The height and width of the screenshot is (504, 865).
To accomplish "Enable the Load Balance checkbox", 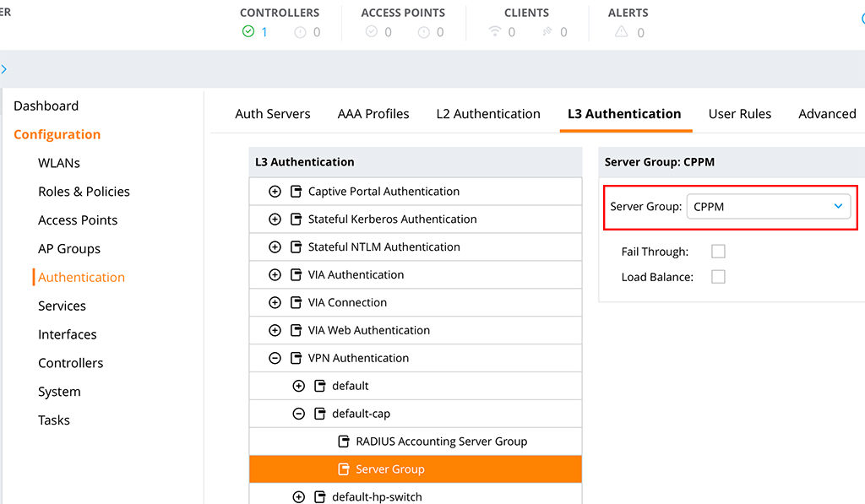I will [718, 276].
